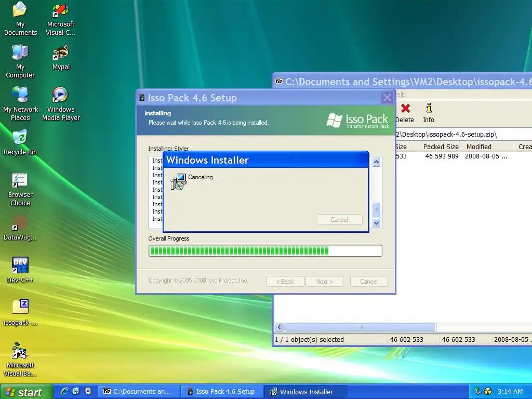Click Internet Explorer quick launch icon
Image resolution: width=532 pixels, height=399 pixels.
[x=64, y=391]
